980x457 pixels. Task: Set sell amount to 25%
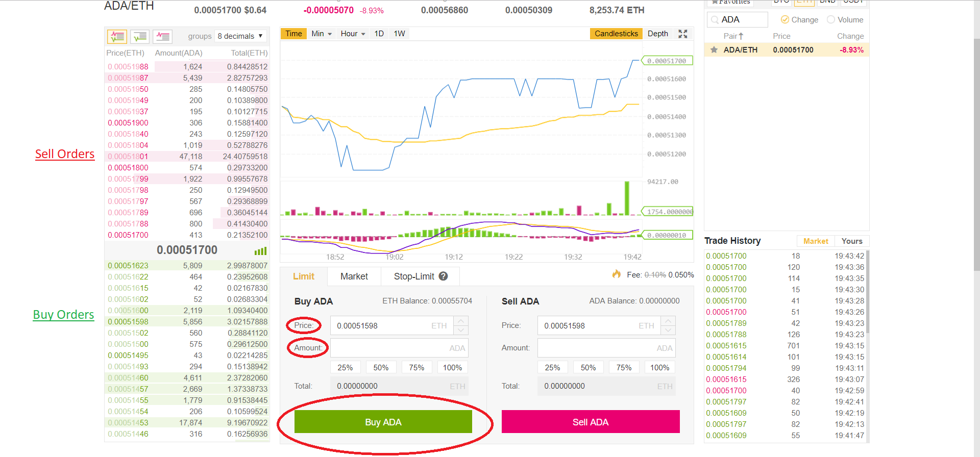(x=552, y=368)
